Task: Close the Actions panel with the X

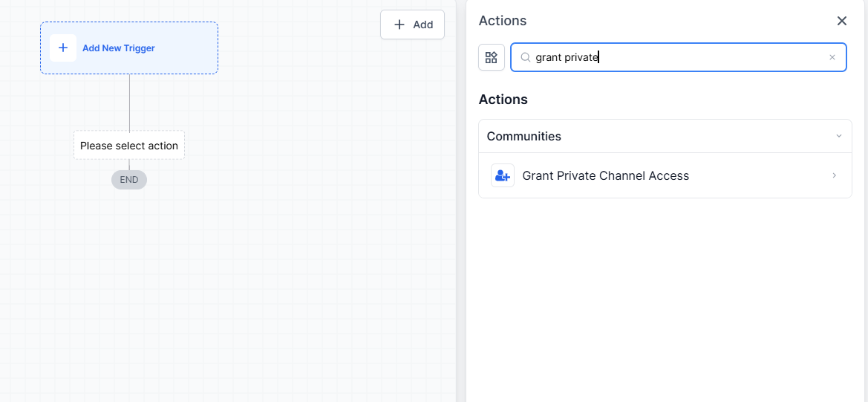Action: click(841, 21)
